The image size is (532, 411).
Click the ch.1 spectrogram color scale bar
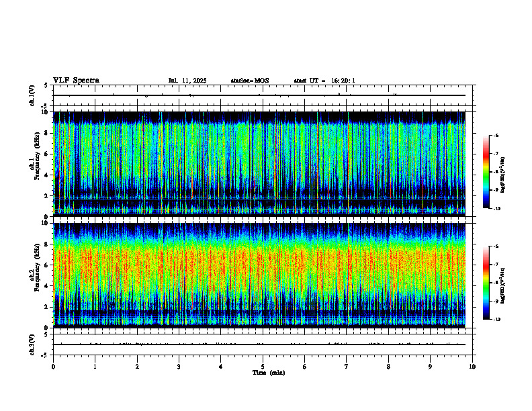pos(486,172)
